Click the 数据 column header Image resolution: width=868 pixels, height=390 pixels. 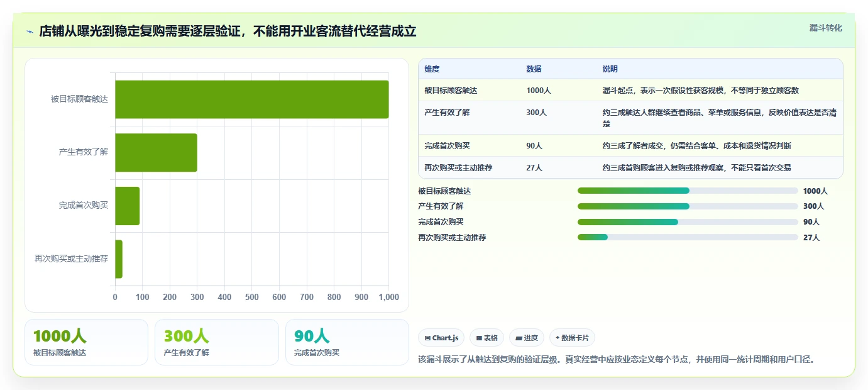[534, 69]
